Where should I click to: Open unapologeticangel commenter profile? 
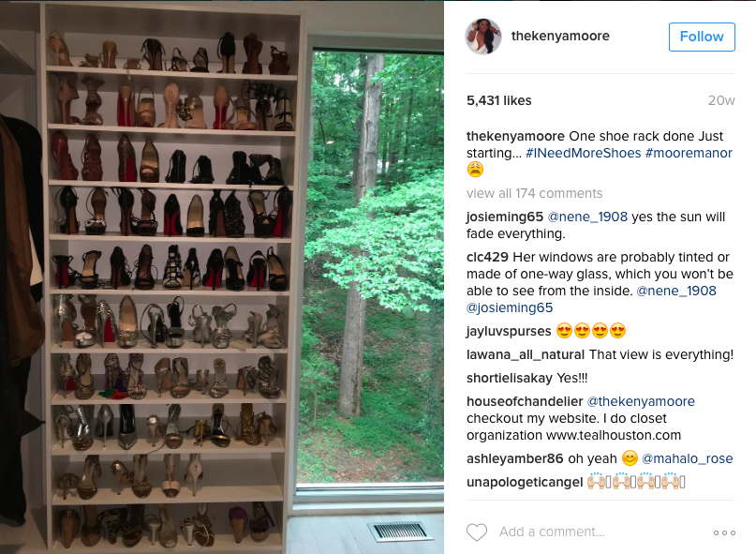pyautogui.click(x=525, y=482)
